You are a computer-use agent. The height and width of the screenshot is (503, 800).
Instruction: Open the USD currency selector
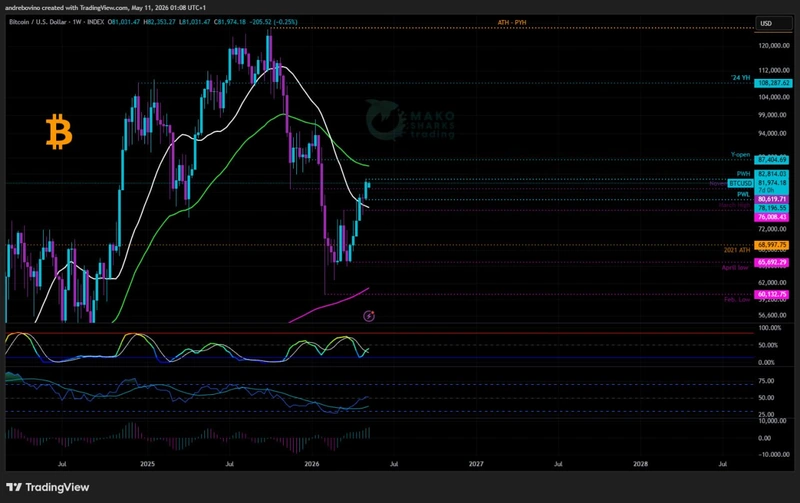click(773, 23)
